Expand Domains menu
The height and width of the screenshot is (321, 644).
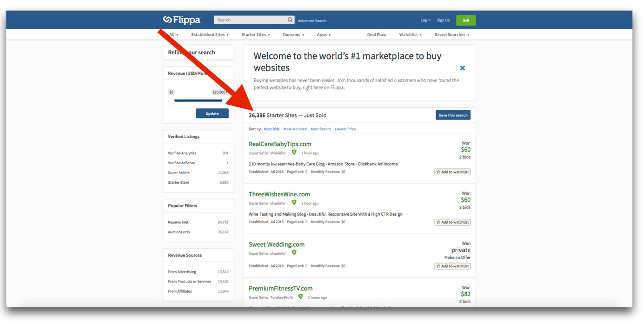294,35
